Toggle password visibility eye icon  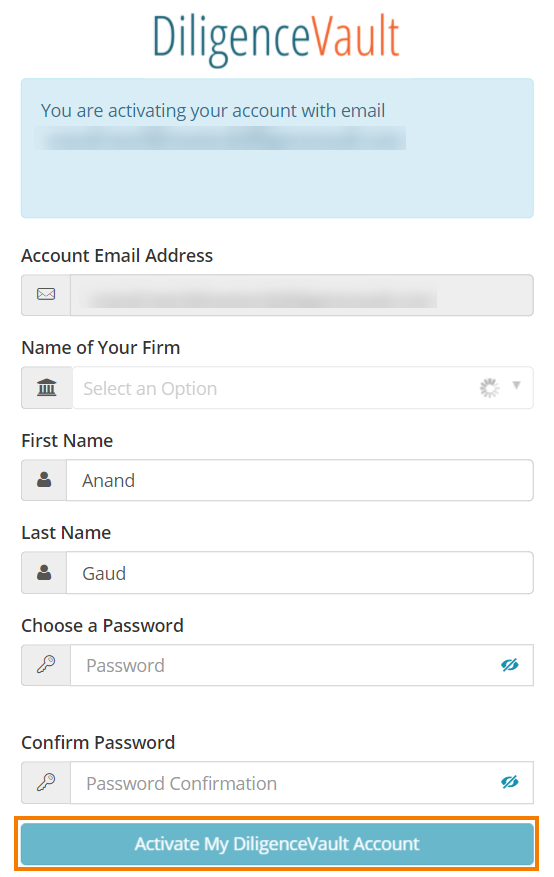(x=510, y=665)
